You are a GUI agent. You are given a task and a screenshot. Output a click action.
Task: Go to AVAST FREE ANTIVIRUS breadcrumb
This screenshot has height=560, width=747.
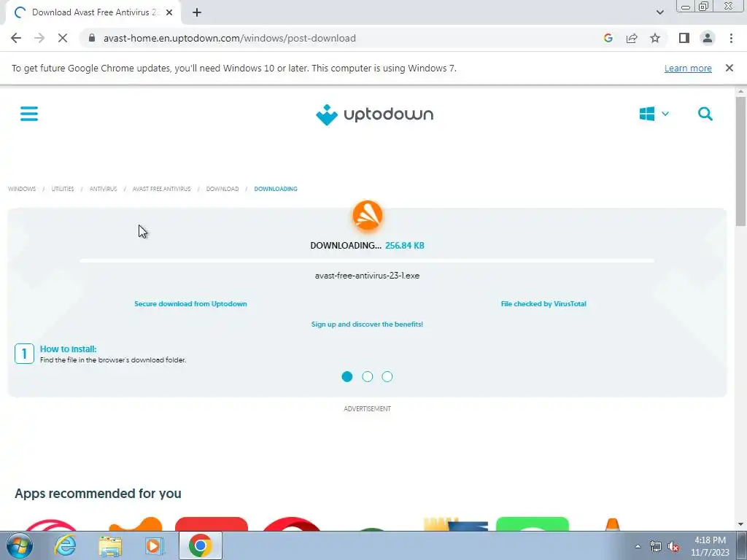161,189
